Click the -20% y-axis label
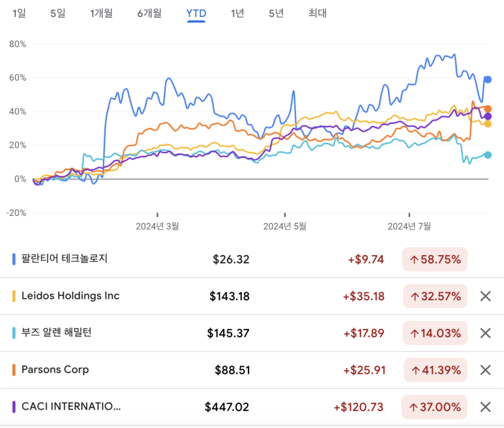Viewport: 504px width, 428px height. pos(16,213)
